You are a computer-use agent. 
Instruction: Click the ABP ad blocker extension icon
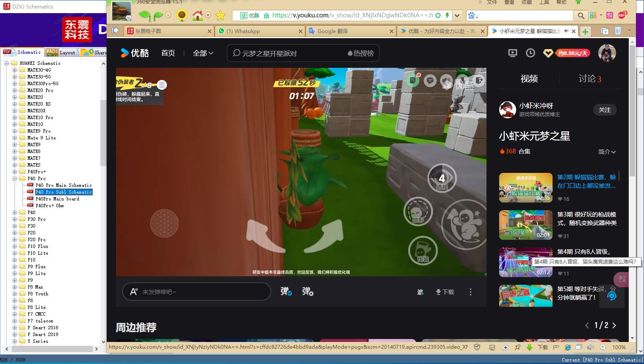(x=622, y=15)
